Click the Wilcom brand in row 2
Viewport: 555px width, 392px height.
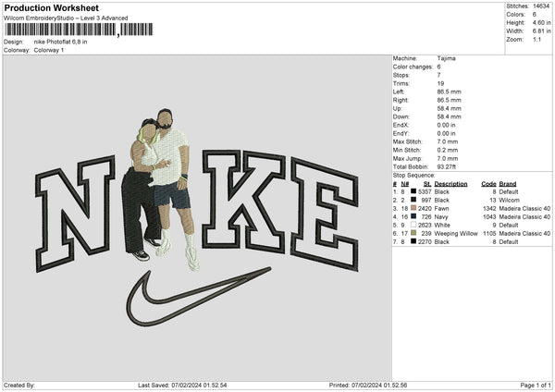pyautogui.click(x=510, y=201)
